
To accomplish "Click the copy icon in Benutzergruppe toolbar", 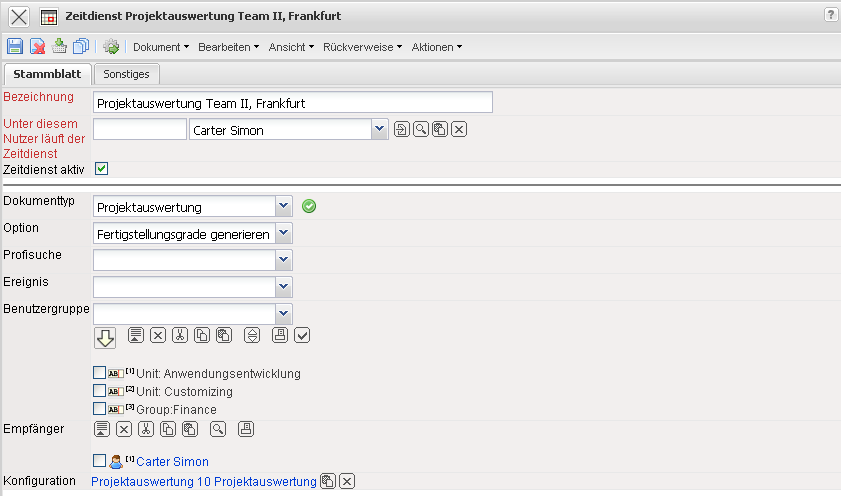I will [x=202, y=335].
